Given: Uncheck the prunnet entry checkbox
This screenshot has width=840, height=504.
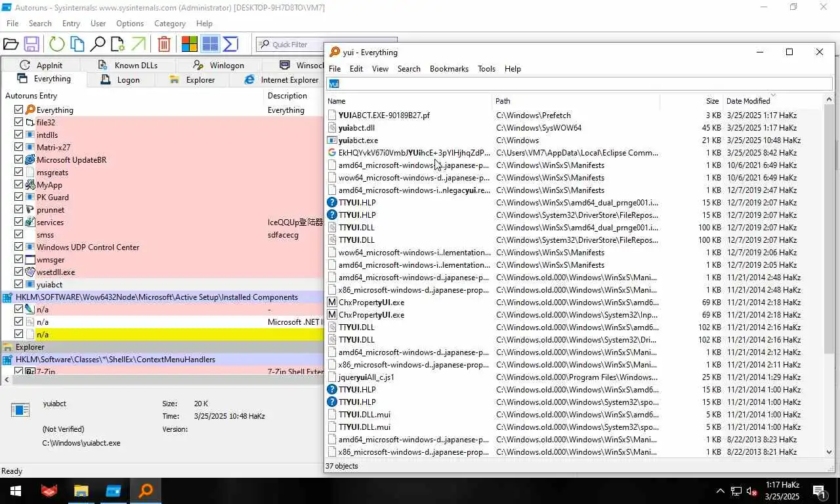Looking at the screenshot, I should [x=19, y=210].
